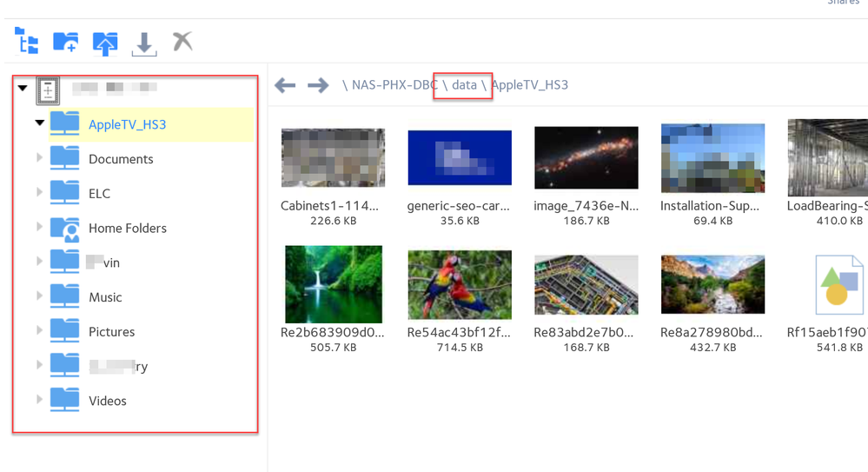Image resolution: width=868 pixels, height=472 pixels.
Task: Expand the ELC folder
Action: tap(39, 192)
